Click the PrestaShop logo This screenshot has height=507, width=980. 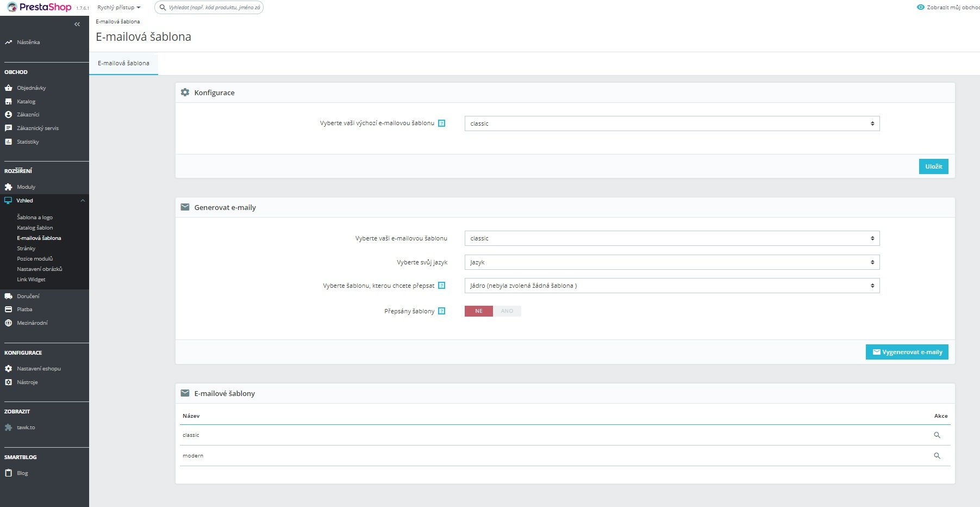39,7
